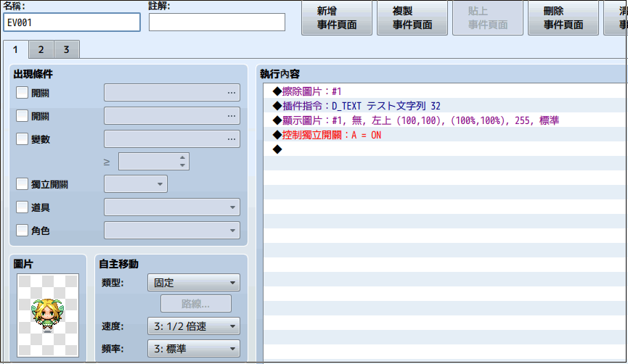Select the empty last command line diamond
Screen dimensions: 628x364
[x=277, y=149]
